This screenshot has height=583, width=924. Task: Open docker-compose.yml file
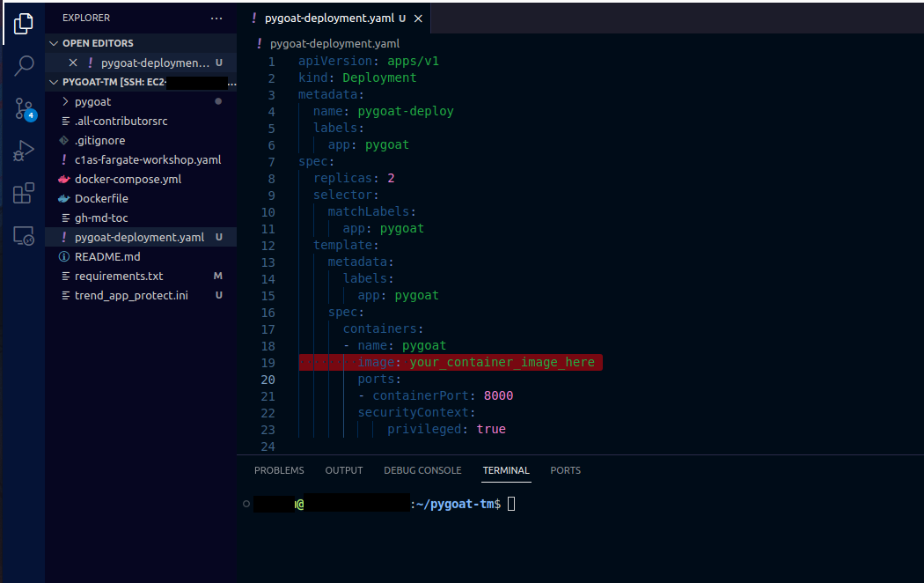pyautogui.click(x=128, y=179)
